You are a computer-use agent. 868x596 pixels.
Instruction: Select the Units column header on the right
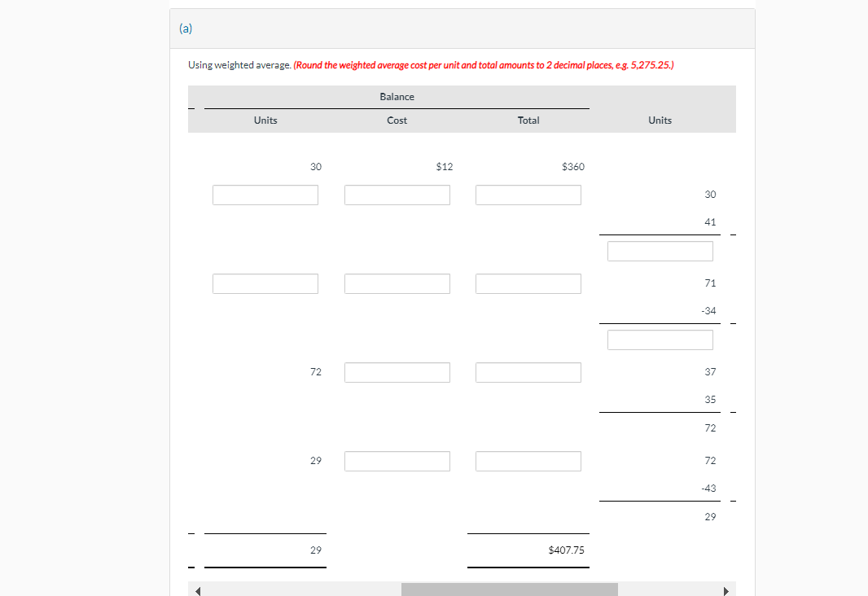coord(660,120)
